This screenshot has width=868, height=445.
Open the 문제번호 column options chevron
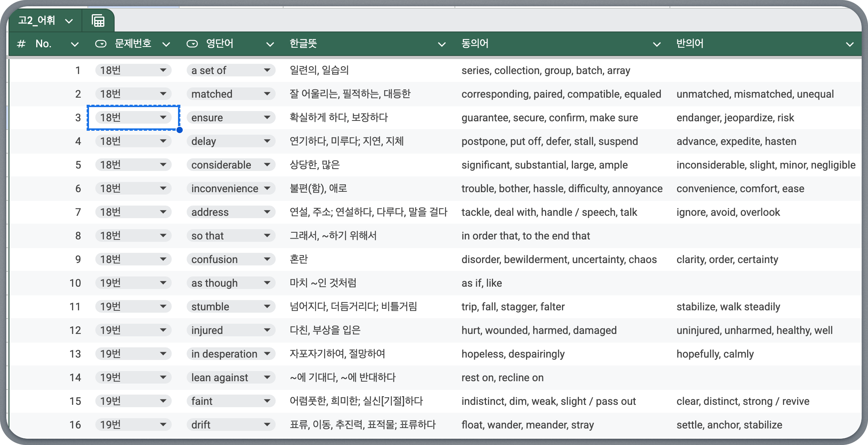tap(166, 44)
